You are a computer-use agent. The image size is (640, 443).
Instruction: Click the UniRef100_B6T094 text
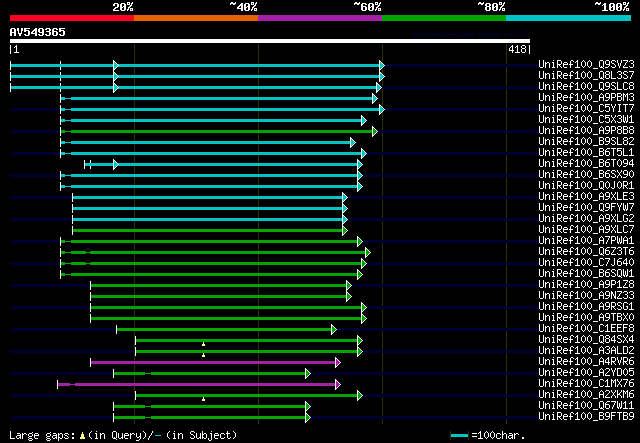click(x=586, y=164)
